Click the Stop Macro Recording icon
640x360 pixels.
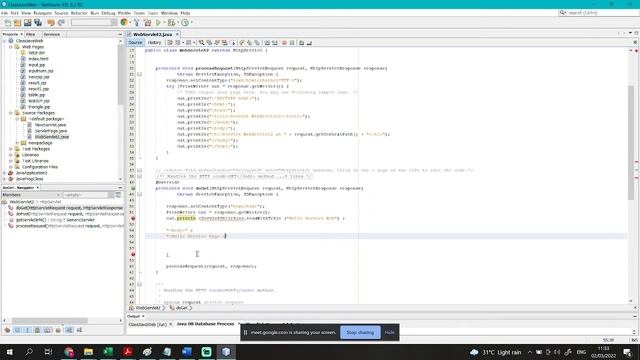click(292, 42)
